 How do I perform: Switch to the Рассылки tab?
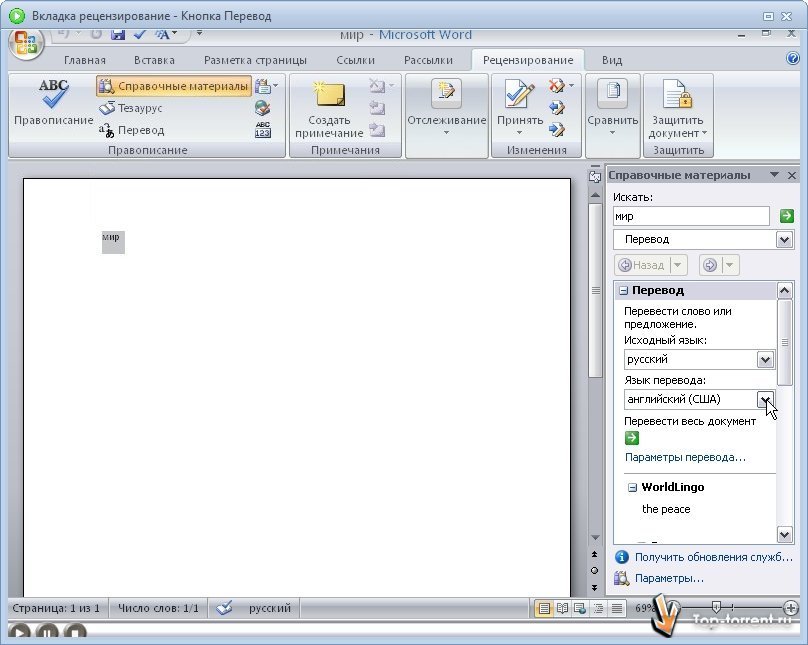pos(428,60)
